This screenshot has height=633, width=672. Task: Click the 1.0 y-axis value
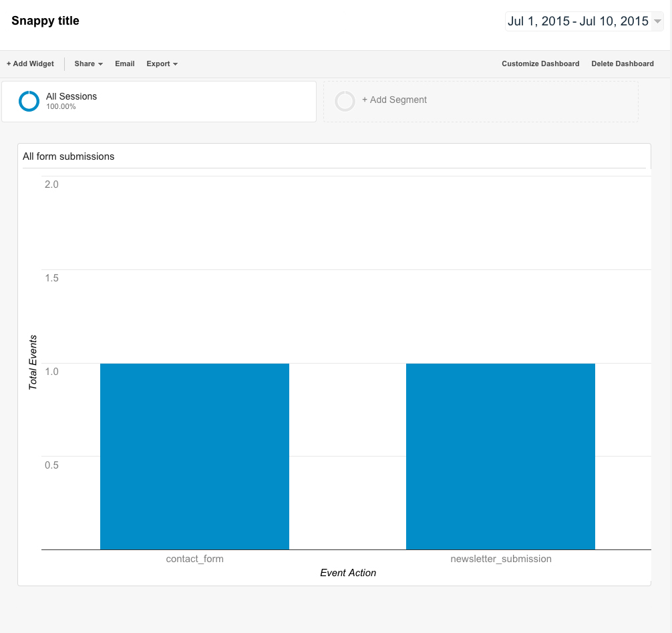click(x=51, y=372)
